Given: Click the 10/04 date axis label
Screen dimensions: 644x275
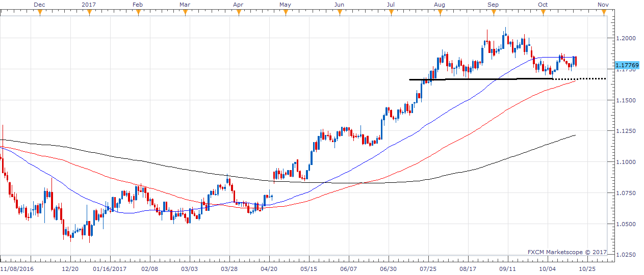Looking at the screenshot, I should (x=548, y=268).
